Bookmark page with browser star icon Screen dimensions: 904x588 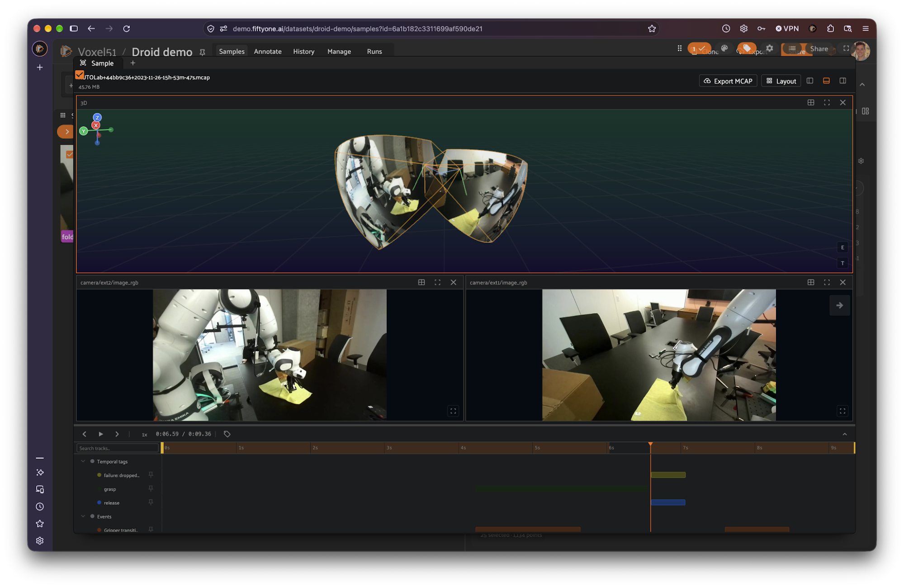coord(651,28)
